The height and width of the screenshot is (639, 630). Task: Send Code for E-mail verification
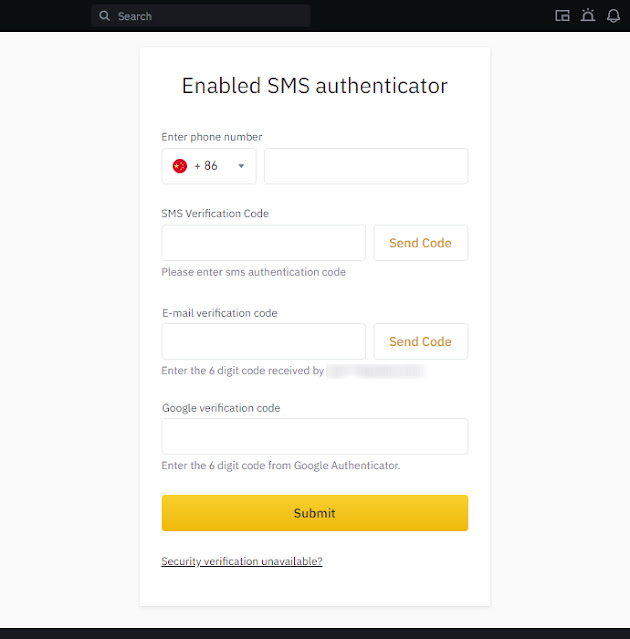click(x=421, y=342)
